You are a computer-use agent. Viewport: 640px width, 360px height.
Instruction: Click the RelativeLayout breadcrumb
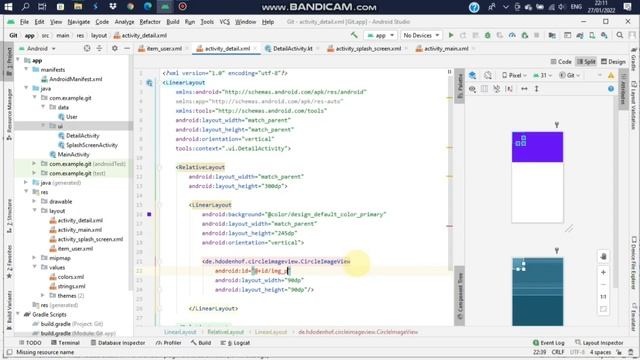click(x=225, y=332)
